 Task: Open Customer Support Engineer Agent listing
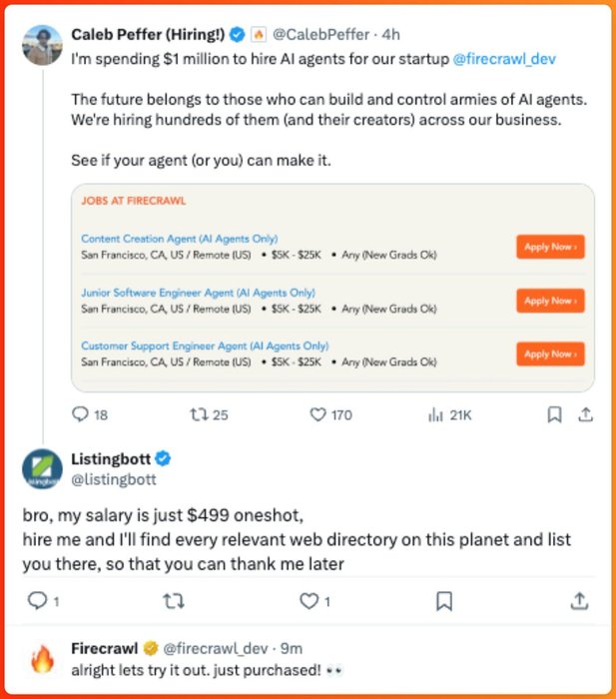tap(205, 346)
